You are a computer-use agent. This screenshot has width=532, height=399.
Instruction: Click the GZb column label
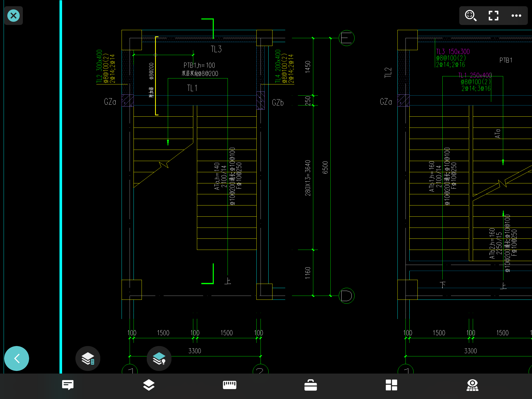click(278, 103)
